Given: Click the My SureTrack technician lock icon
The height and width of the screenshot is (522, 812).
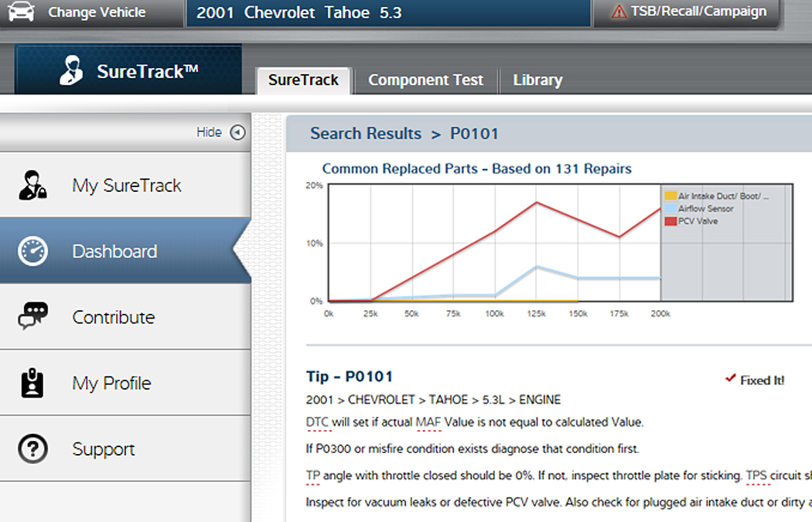Looking at the screenshot, I should coord(32,186).
